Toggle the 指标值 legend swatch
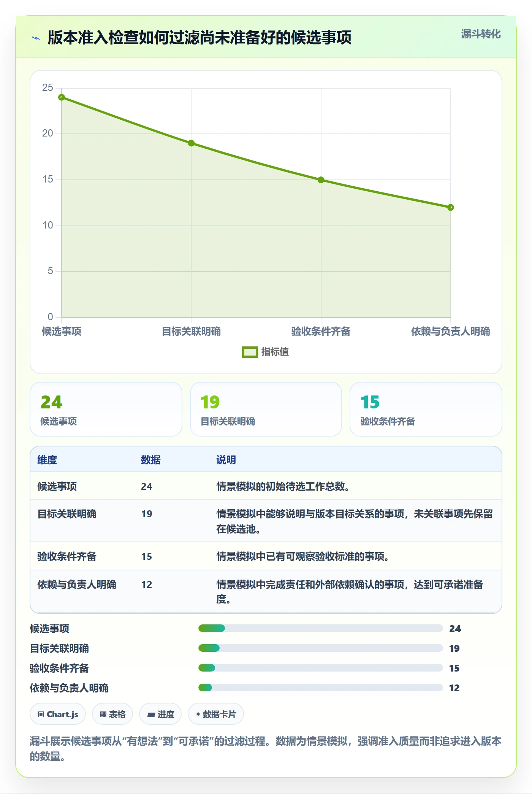Screen dimensions: 532x794 pyautogui.click(x=250, y=352)
